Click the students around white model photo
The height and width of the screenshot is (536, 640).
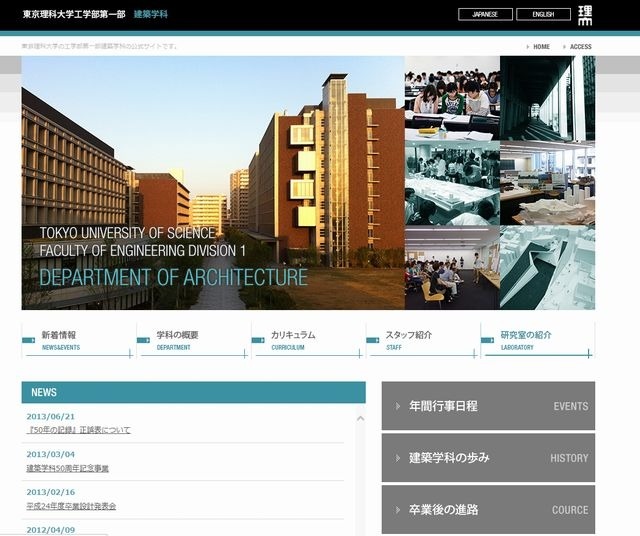tap(452, 183)
